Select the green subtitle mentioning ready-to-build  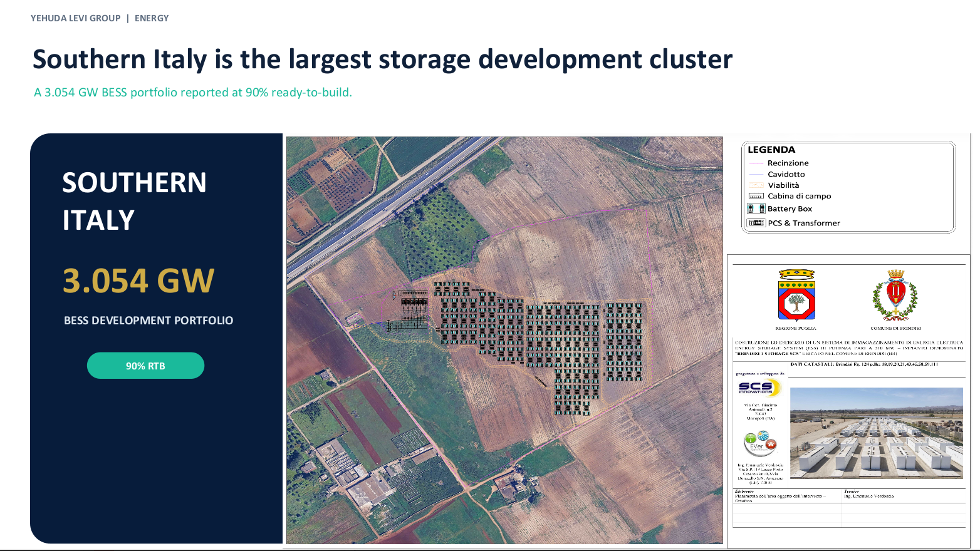(193, 93)
